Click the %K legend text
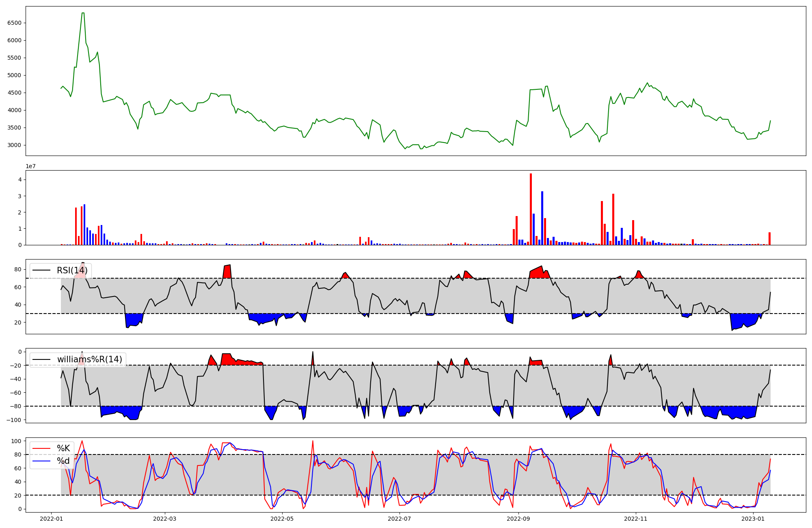812x528 pixels. pyautogui.click(x=63, y=448)
